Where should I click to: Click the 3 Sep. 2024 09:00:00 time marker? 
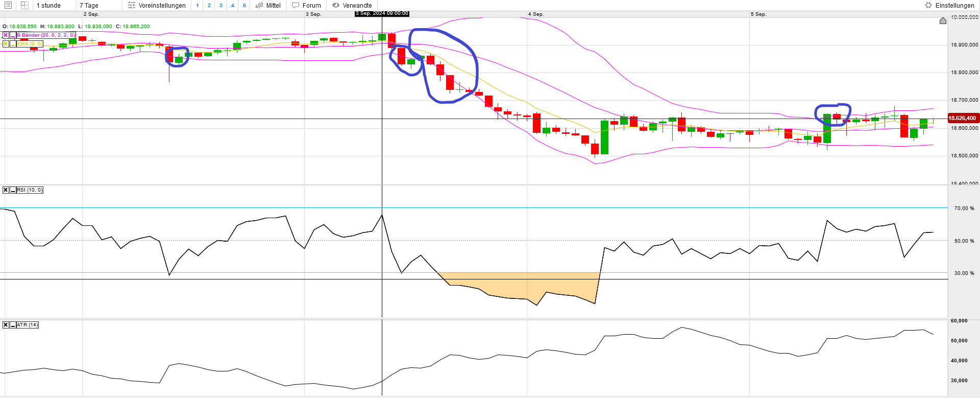tap(382, 14)
